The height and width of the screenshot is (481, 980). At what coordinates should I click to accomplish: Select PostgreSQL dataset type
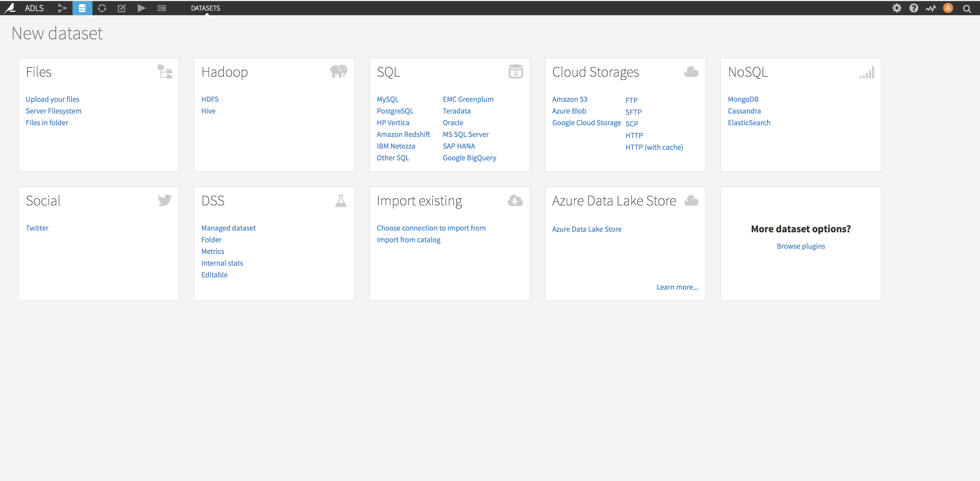(x=395, y=111)
